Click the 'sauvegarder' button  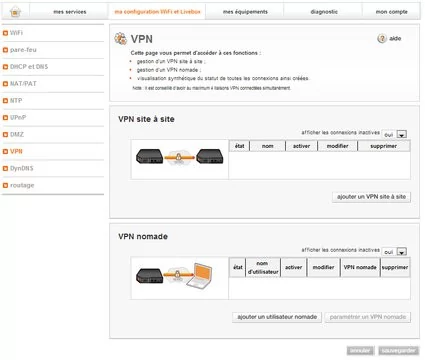(x=399, y=350)
